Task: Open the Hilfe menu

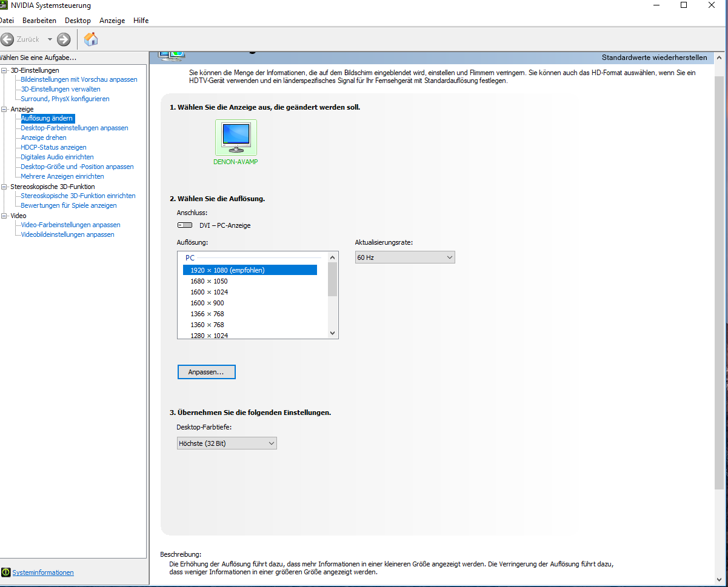Action: coord(141,21)
